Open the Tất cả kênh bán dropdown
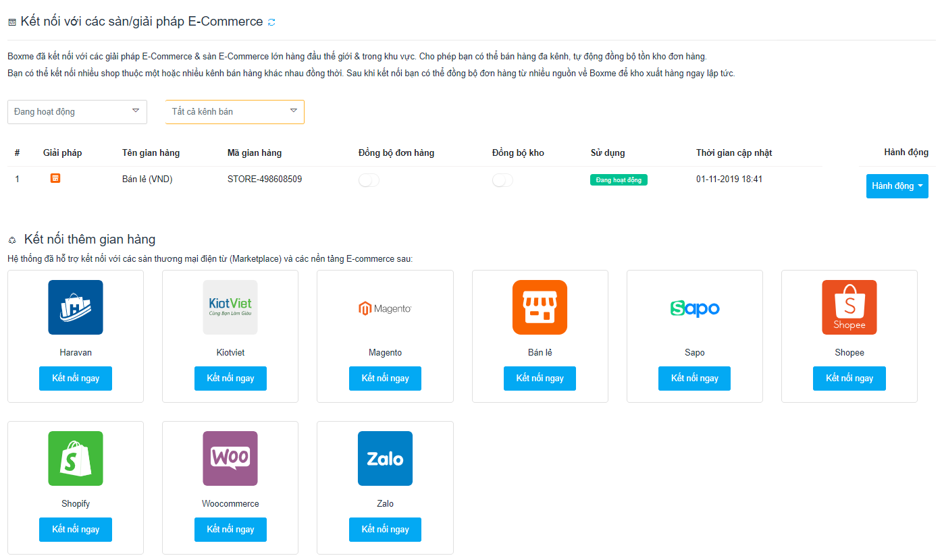 click(235, 112)
